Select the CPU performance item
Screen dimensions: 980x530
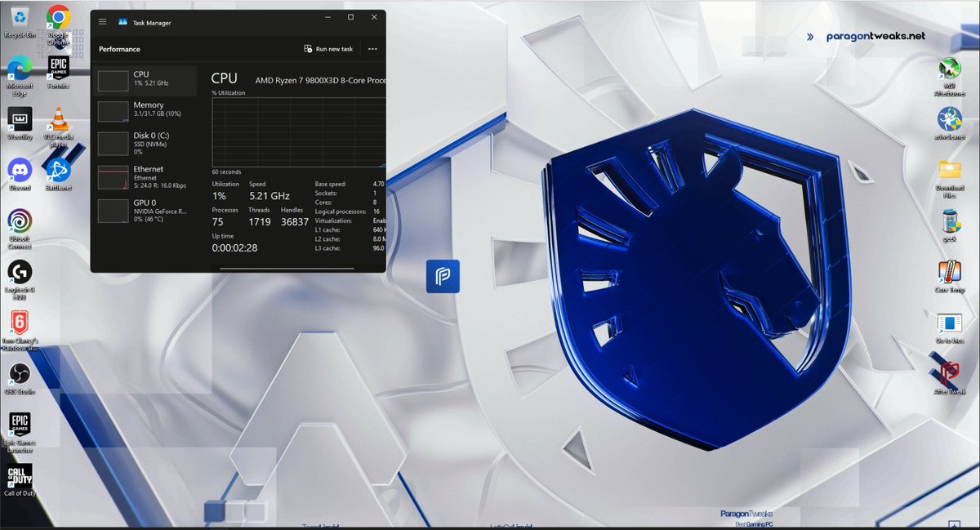(x=144, y=80)
